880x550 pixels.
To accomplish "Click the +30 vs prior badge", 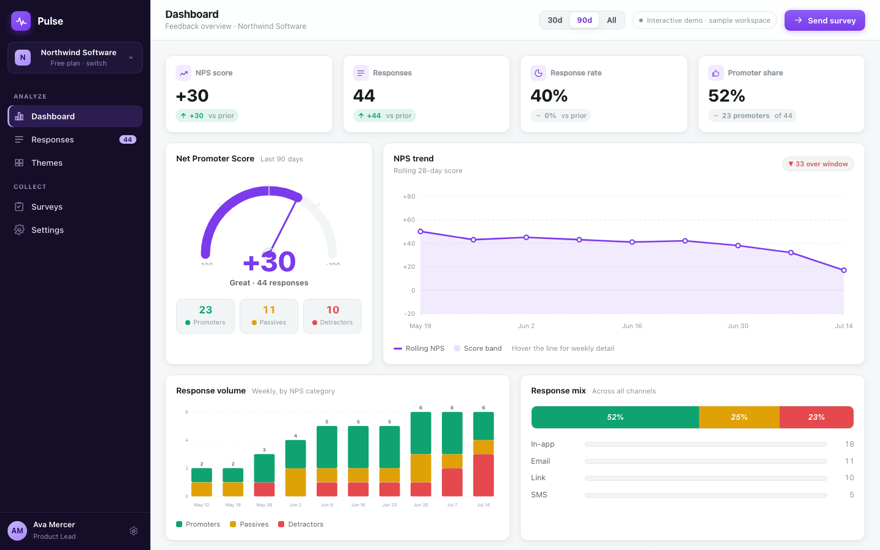I will point(207,116).
